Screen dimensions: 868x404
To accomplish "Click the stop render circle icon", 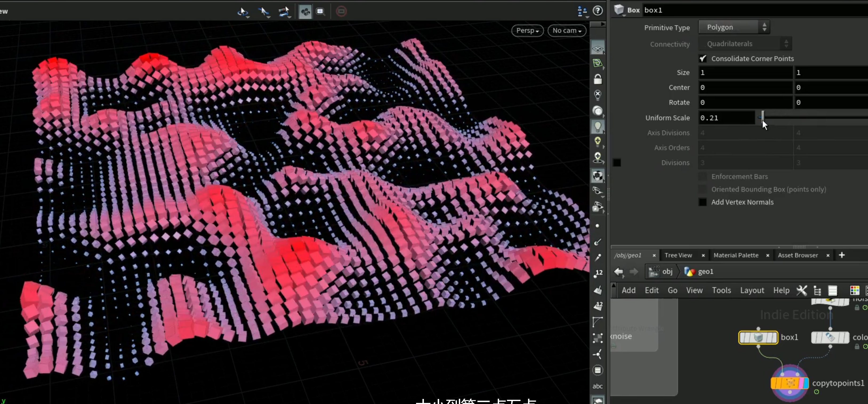I will (x=341, y=11).
